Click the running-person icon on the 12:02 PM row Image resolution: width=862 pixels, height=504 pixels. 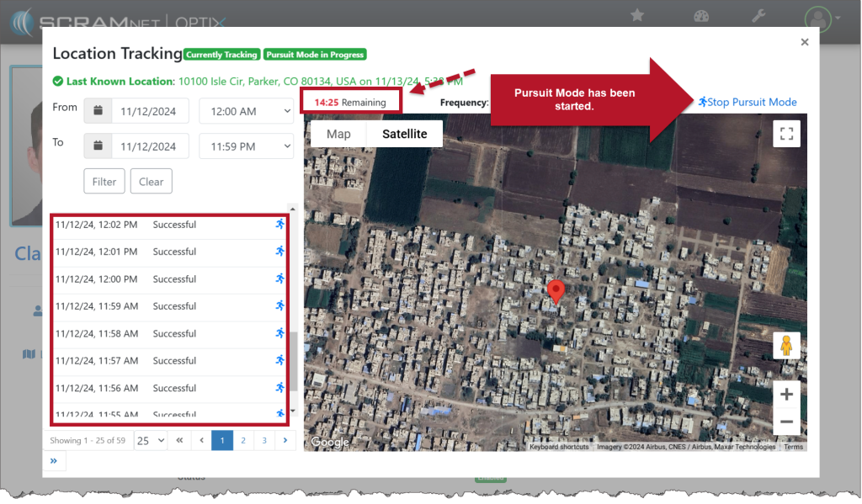tap(279, 225)
